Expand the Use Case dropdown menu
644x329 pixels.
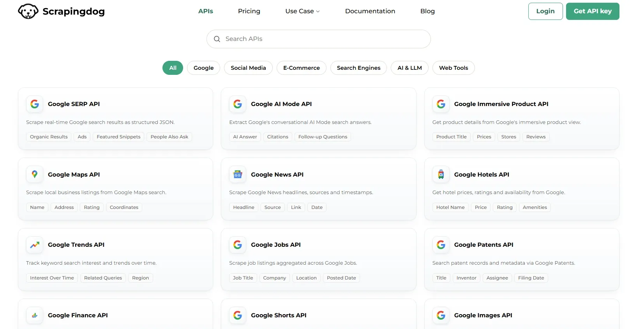pos(303,11)
